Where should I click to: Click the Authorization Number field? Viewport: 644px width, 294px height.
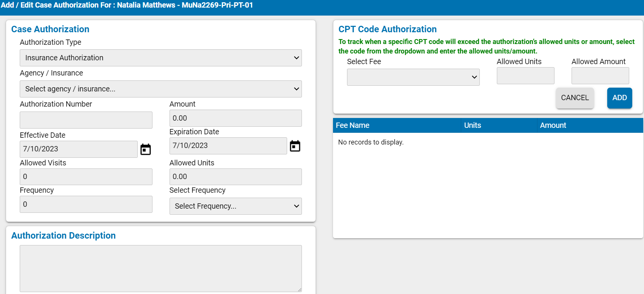point(86,120)
